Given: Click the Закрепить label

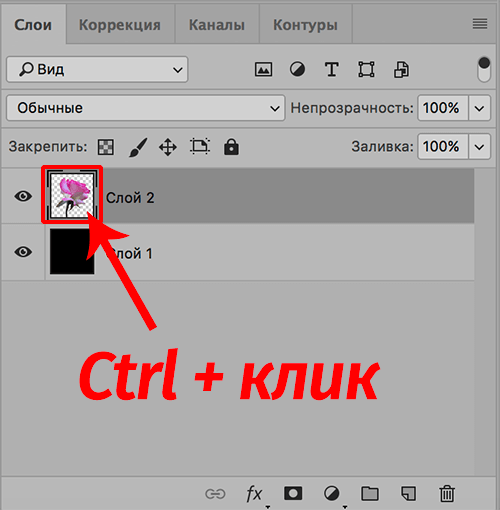Looking at the screenshot, I should click(48, 147).
